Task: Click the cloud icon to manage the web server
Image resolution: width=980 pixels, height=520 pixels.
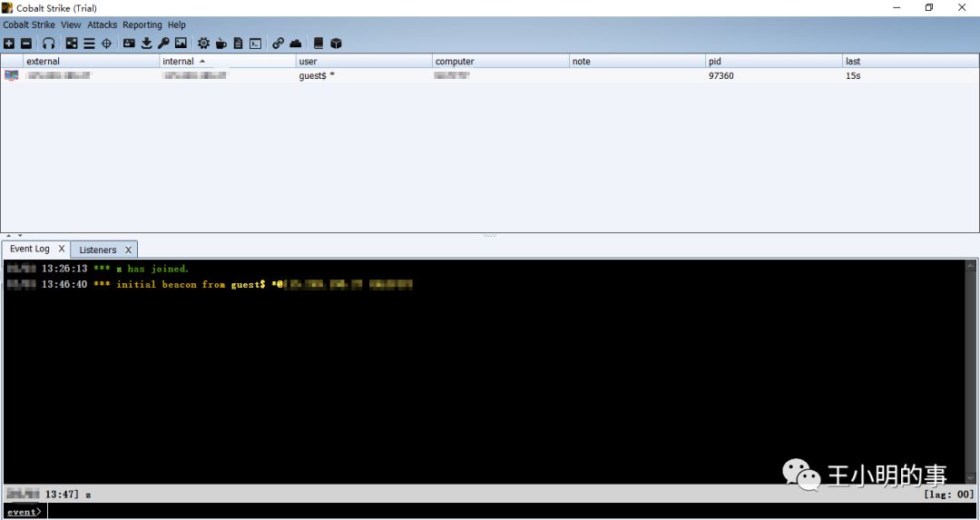Action: [x=296, y=44]
